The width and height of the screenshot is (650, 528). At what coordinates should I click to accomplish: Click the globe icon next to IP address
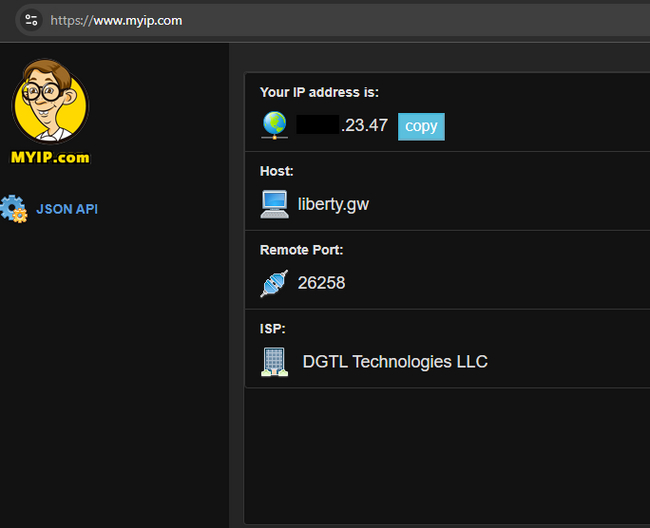(274, 125)
